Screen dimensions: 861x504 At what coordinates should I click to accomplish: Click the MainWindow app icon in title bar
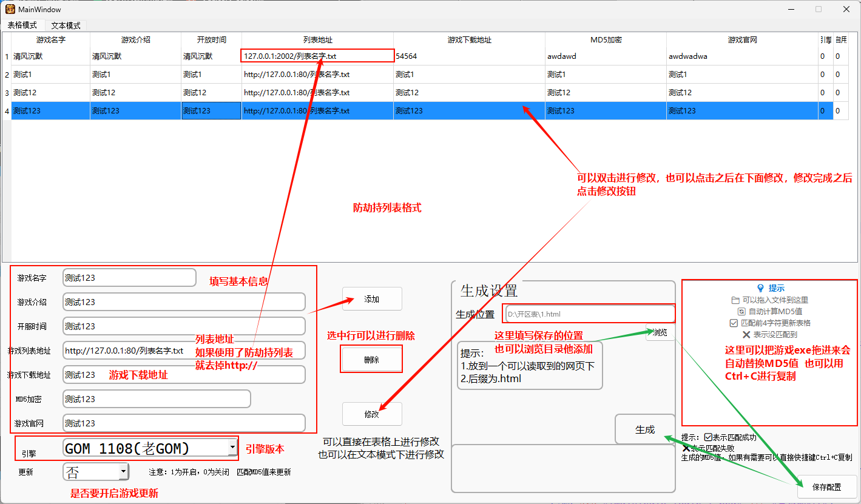tap(10, 10)
